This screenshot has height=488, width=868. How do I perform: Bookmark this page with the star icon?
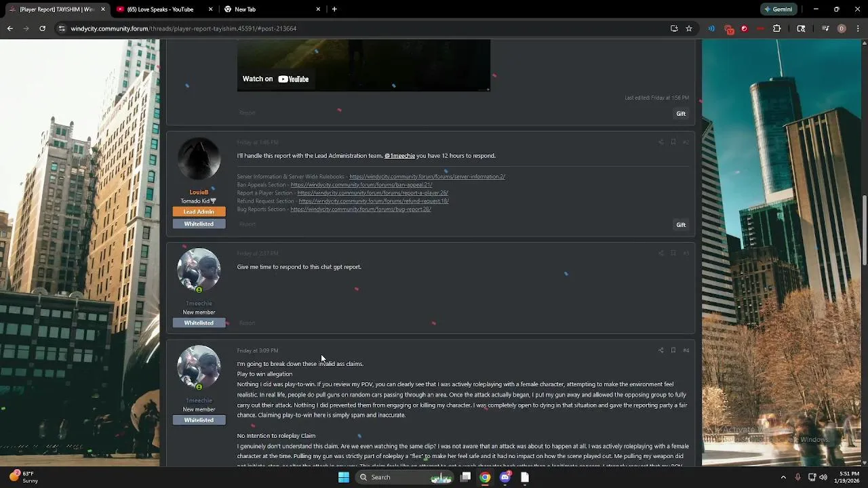(689, 28)
